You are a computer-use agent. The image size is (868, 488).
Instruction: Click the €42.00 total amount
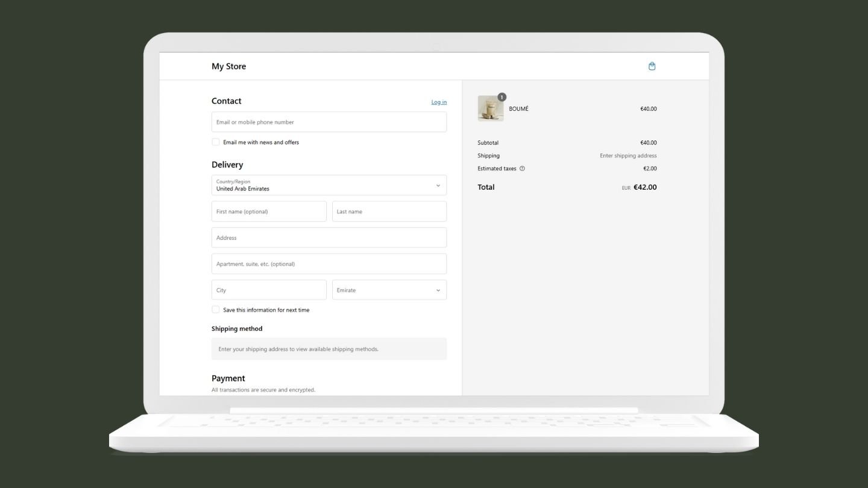645,187
